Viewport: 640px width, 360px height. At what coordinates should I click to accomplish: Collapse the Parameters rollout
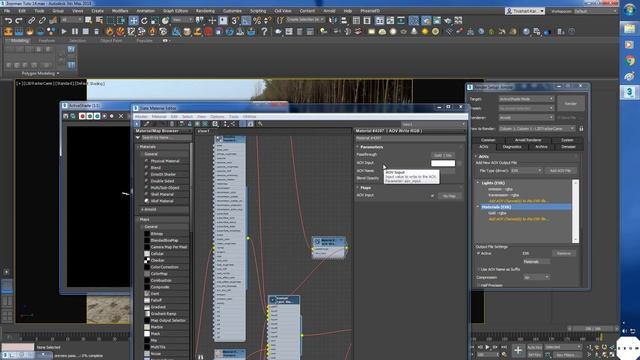pos(371,147)
